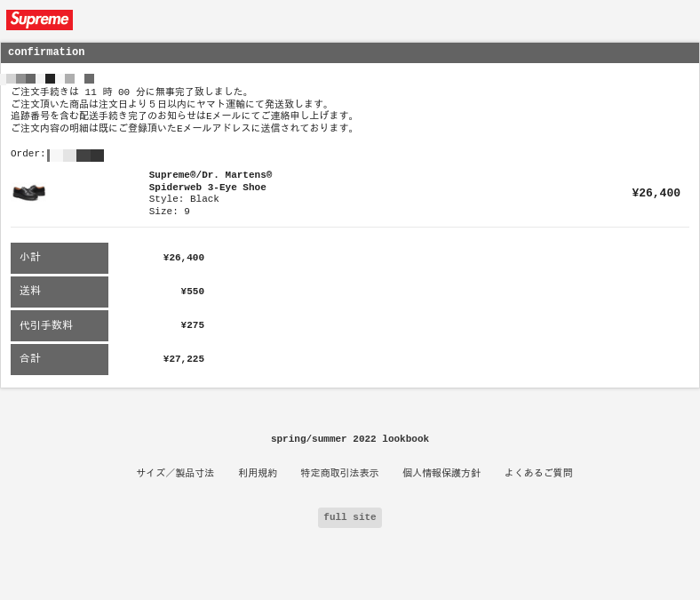Click the 代引手数料 label

(60, 325)
